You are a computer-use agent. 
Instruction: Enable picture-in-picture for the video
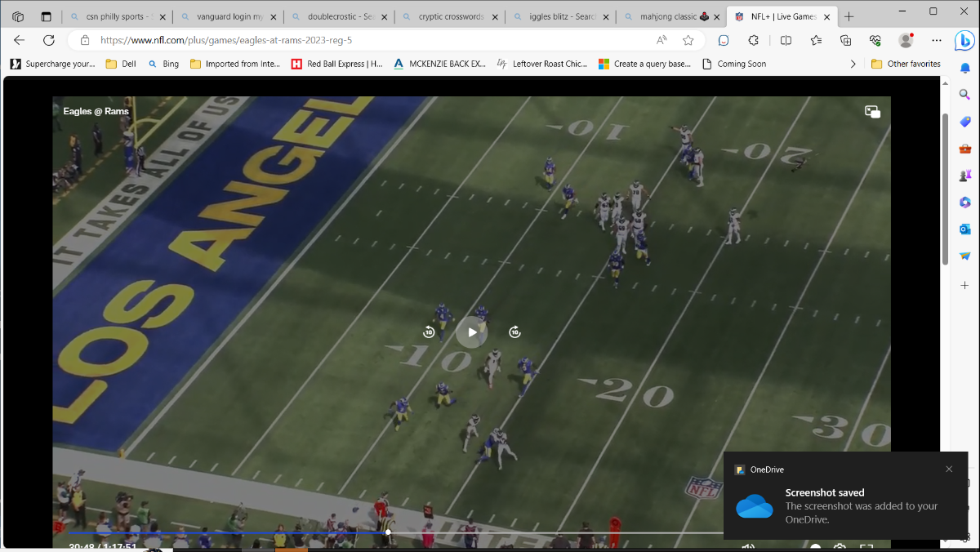pos(872,113)
